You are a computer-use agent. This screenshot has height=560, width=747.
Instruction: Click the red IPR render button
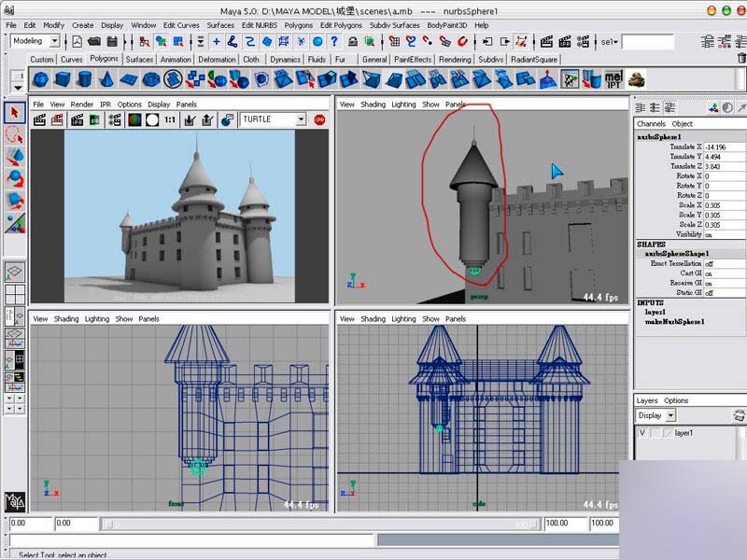point(319,119)
